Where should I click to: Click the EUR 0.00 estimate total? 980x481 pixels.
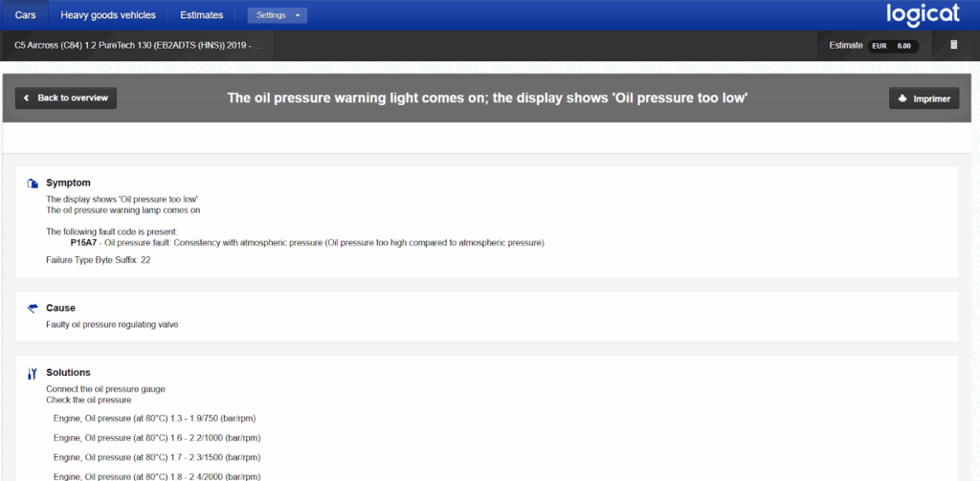tap(891, 45)
